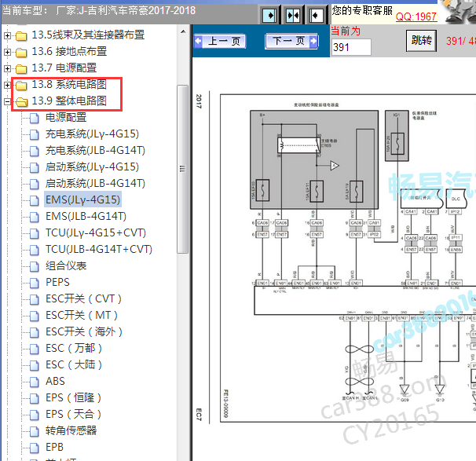Select the 13.8 系统电路图 folder icon
Image resolution: width=476 pixels, height=461 pixels.
[x=21, y=86]
